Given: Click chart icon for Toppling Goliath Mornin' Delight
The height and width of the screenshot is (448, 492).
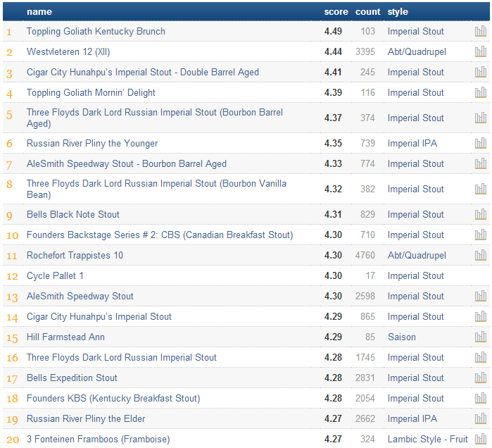Looking at the screenshot, I should pyautogui.click(x=481, y=92).
